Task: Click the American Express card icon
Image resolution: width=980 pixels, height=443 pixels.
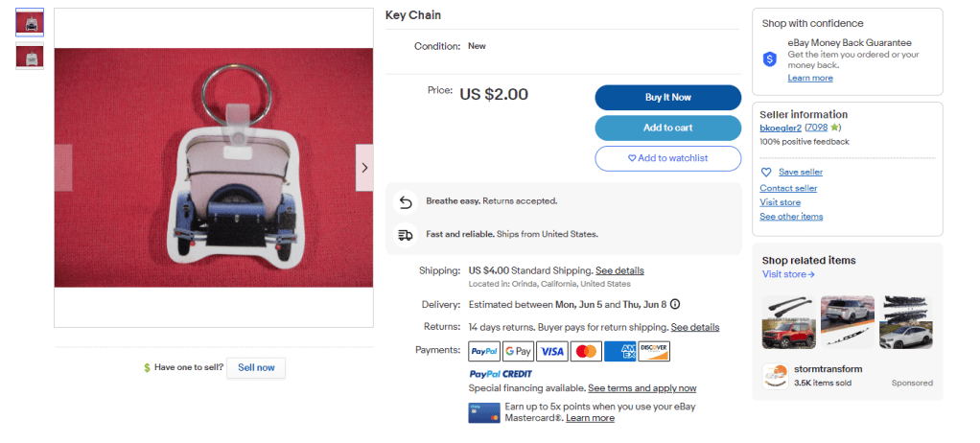Action: [619, 352]
